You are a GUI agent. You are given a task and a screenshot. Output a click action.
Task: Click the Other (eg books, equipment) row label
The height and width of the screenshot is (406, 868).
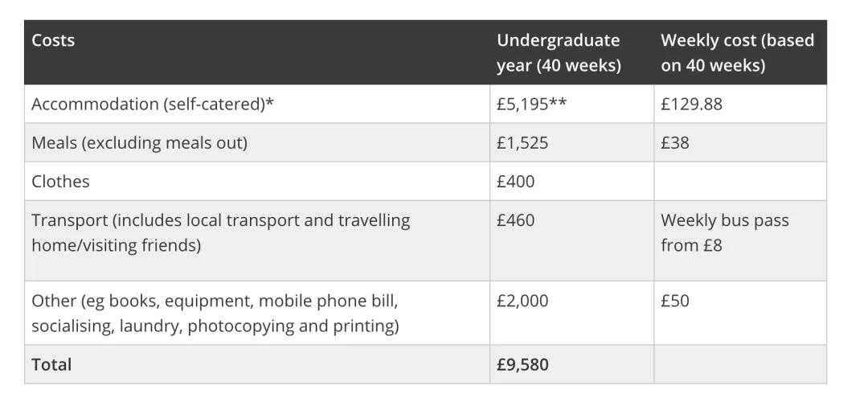pyautogui.click(x=215, y=313)
